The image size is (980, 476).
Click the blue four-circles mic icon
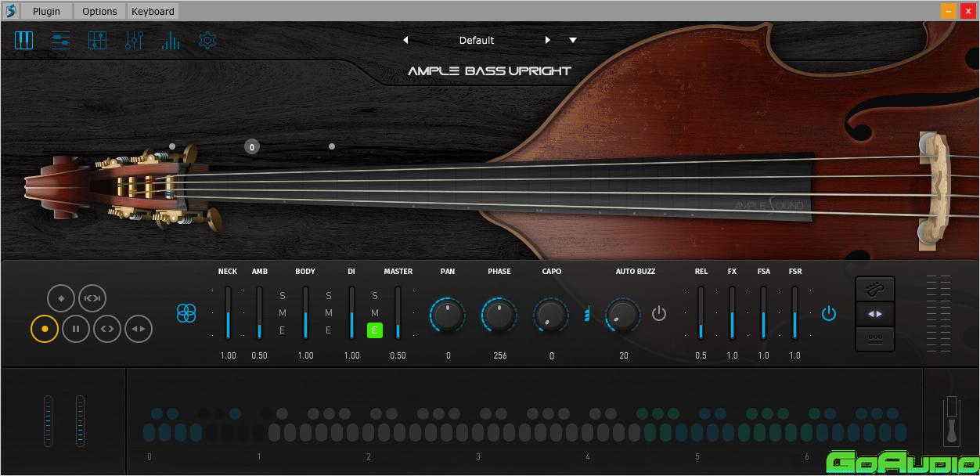(186, 313)
